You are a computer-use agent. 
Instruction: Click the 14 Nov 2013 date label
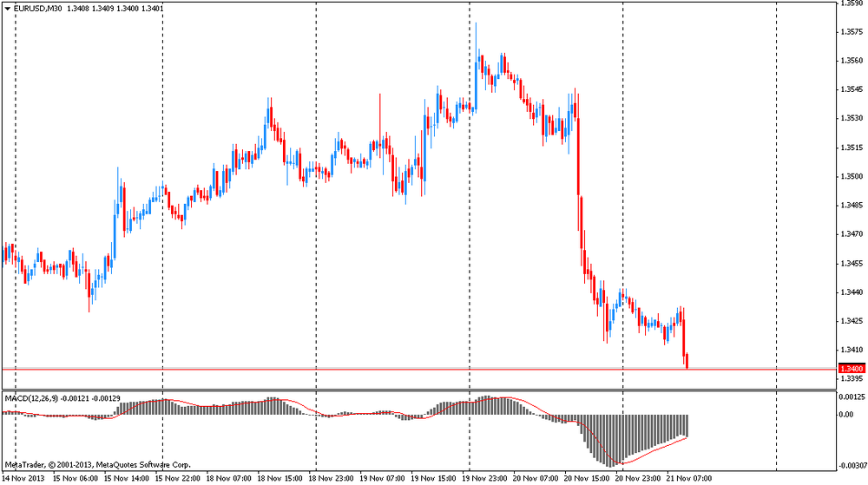pyautogui.click(x=23, y=478)
